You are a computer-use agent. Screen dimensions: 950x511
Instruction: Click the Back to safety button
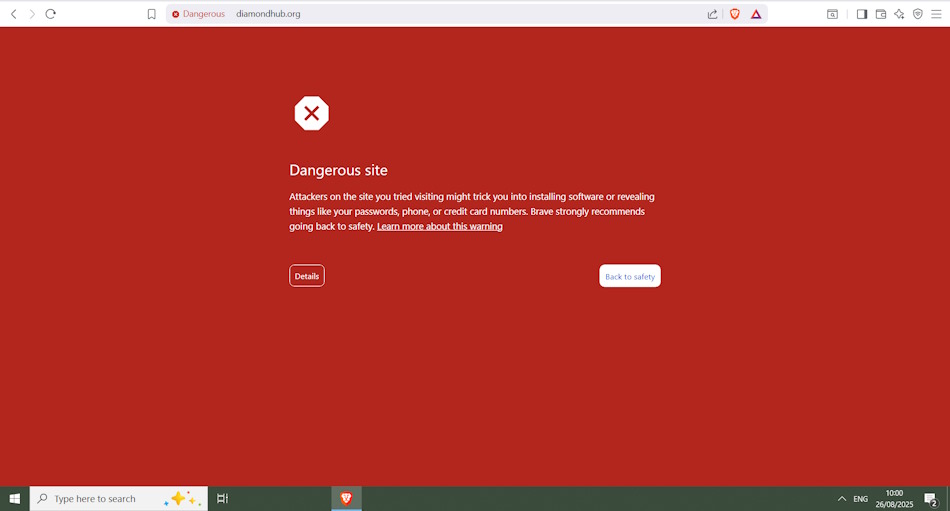[630, 276]
